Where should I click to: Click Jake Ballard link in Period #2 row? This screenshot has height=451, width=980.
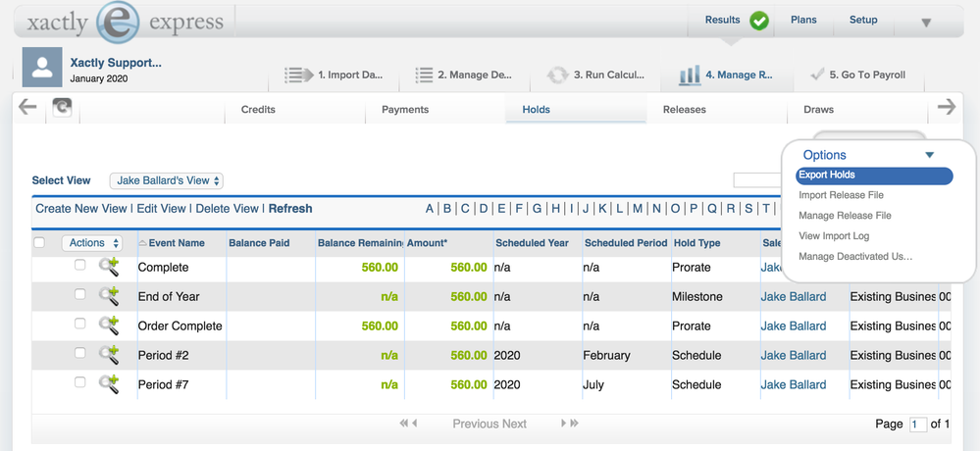[794, 356]
